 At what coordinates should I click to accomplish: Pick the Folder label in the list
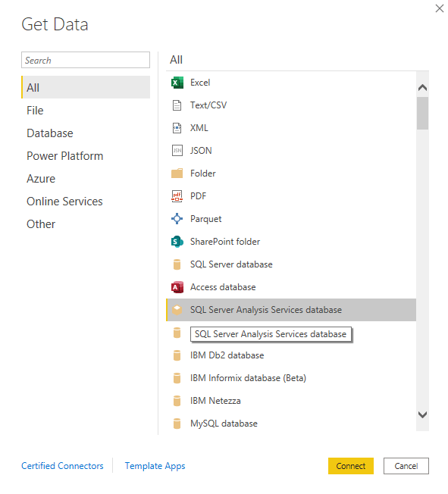point(203,174)
